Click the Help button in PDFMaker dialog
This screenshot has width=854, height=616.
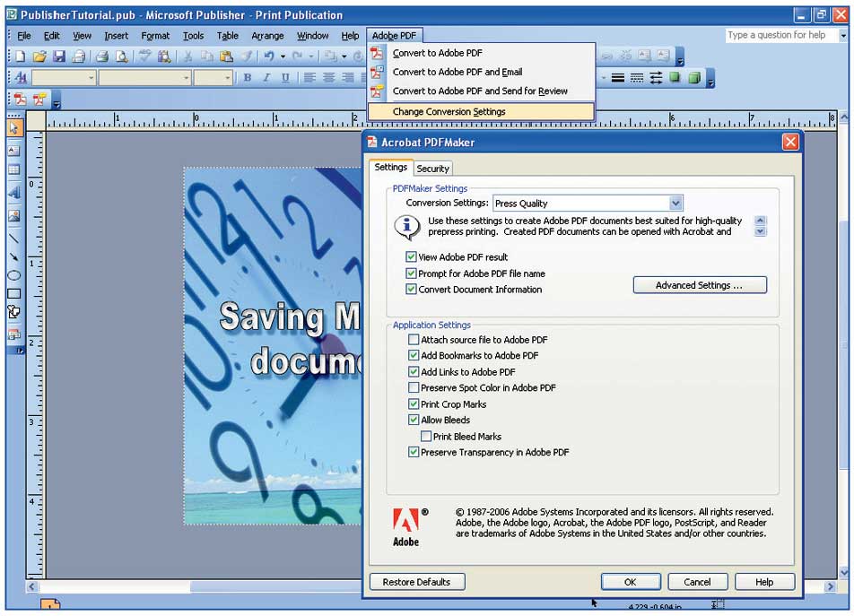tap(764, 582)
